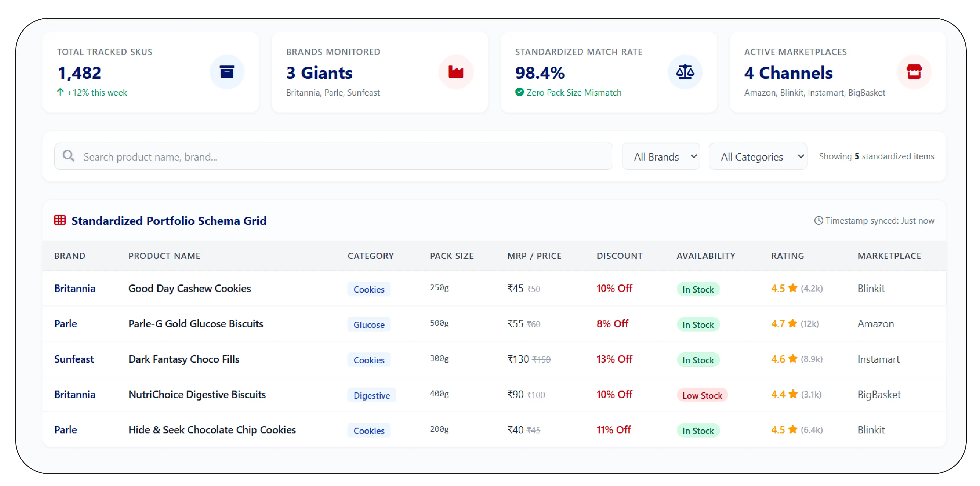The height and width of the screenshot is (486, 980).
Task: Open the All Categories dropdown
Action: pos(758,156)
